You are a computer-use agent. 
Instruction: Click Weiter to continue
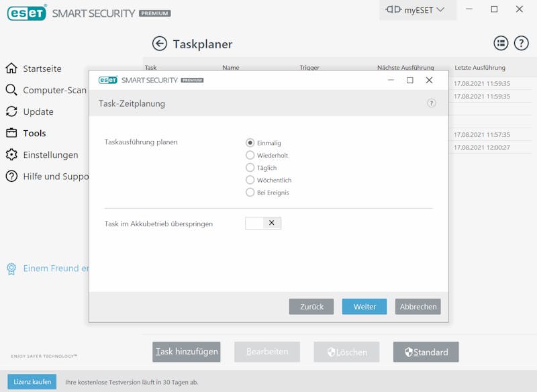coord(364,306)
